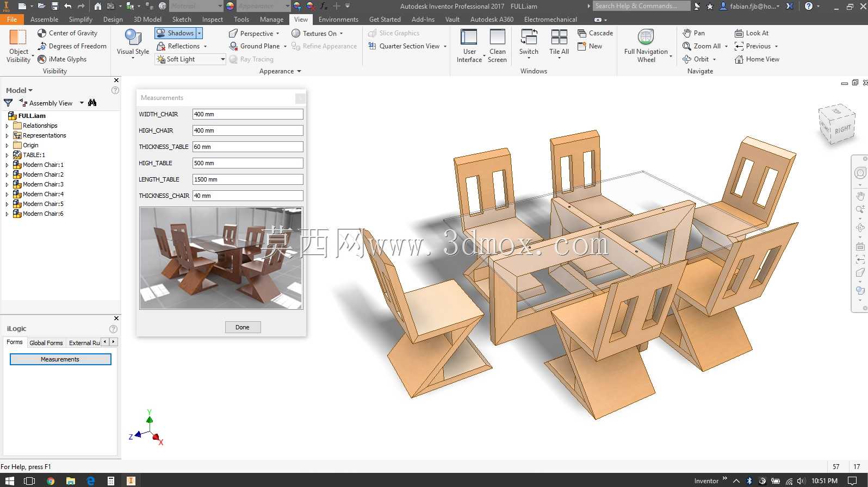
Task: Click the Measurements form button in iLogic
Action: 60,359
